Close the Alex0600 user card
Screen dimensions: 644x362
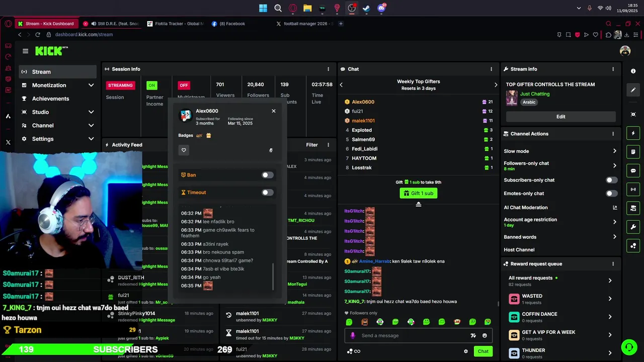pos(274,111)
